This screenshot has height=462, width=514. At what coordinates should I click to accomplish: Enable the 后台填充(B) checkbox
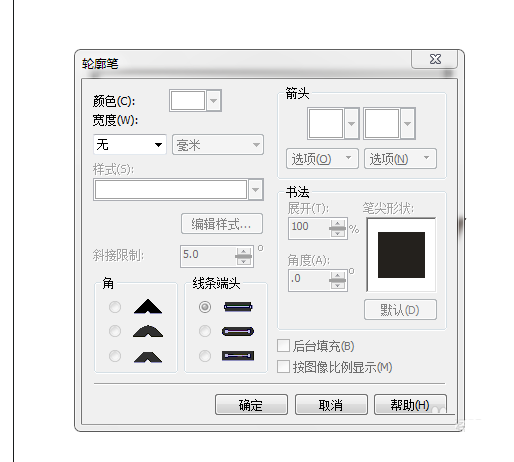283,346
